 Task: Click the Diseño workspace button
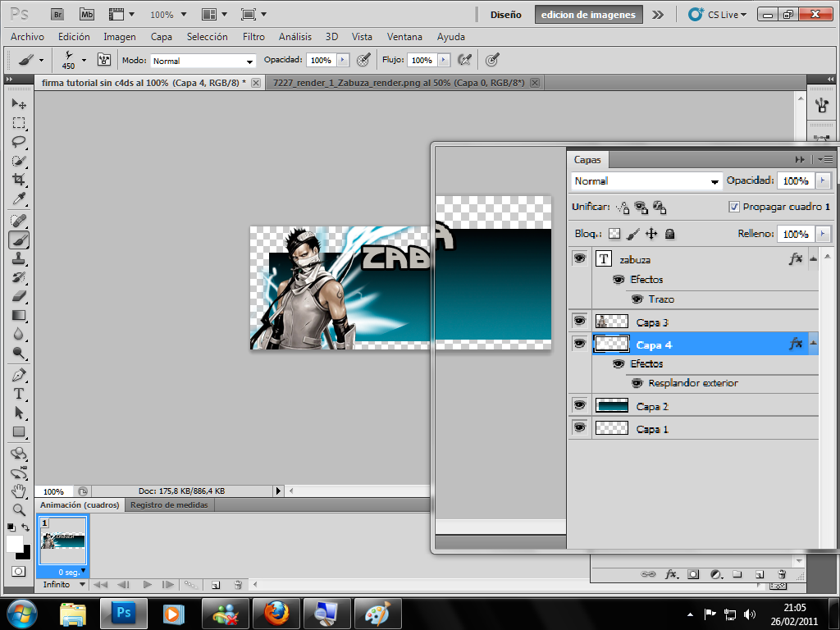(505, 15)
